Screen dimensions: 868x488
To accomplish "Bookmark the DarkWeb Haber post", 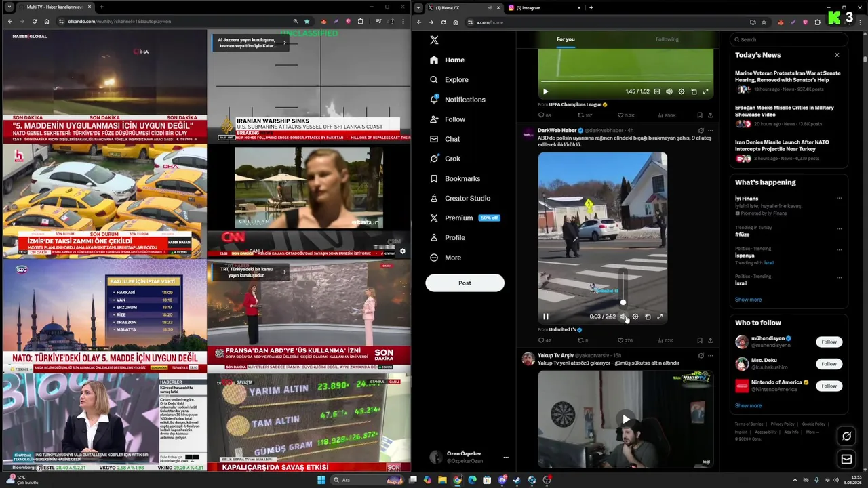I will coord(699,340).
